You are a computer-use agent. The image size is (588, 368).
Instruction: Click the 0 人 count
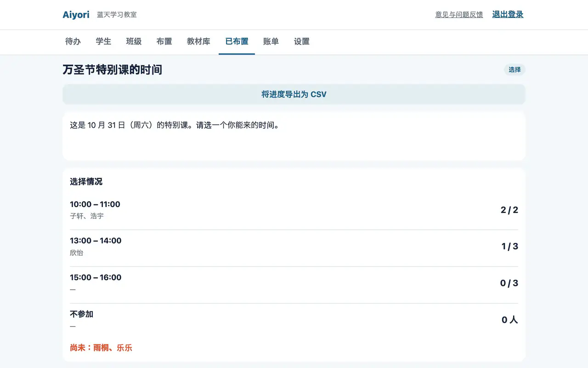coord(510,320)
